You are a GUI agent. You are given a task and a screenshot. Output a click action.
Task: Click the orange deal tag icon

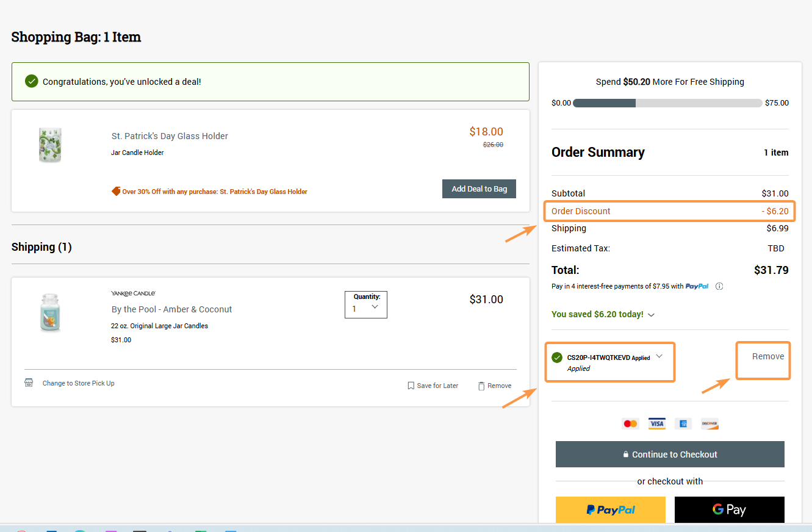pyautogui.click(x=116, y=192)
